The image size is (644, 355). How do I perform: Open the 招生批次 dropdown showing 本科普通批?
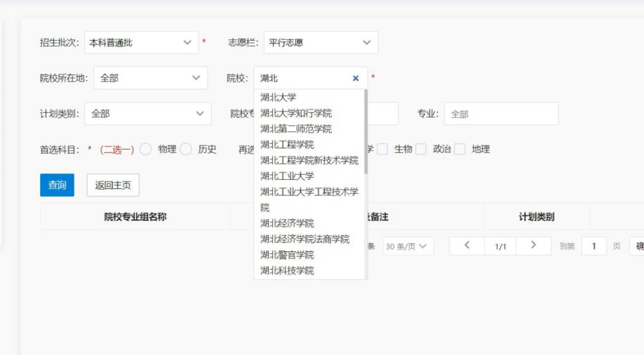[x=141, y=43]
